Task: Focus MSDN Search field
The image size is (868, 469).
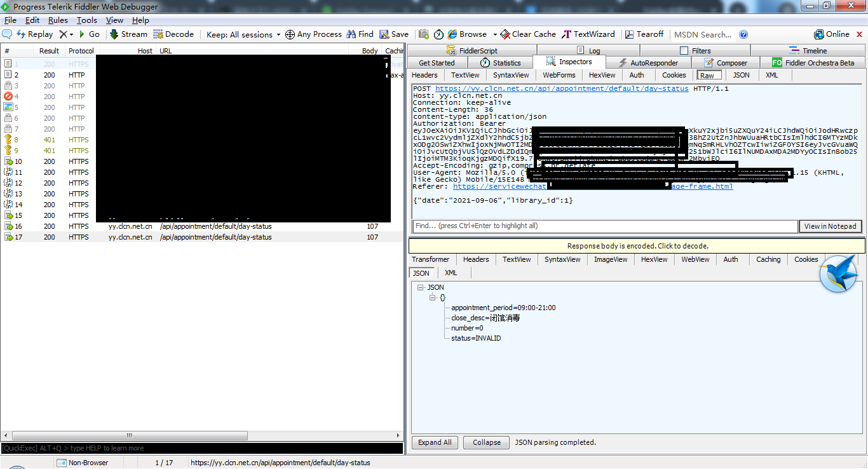Action: [703, 34]
